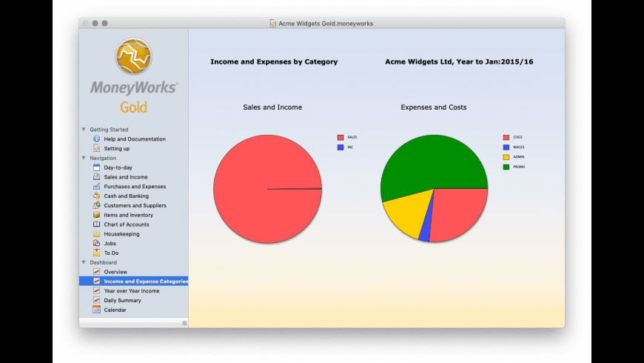Click the yellow ADMIN legend swatch
644x363 pixels.
[x=506, y=157]
